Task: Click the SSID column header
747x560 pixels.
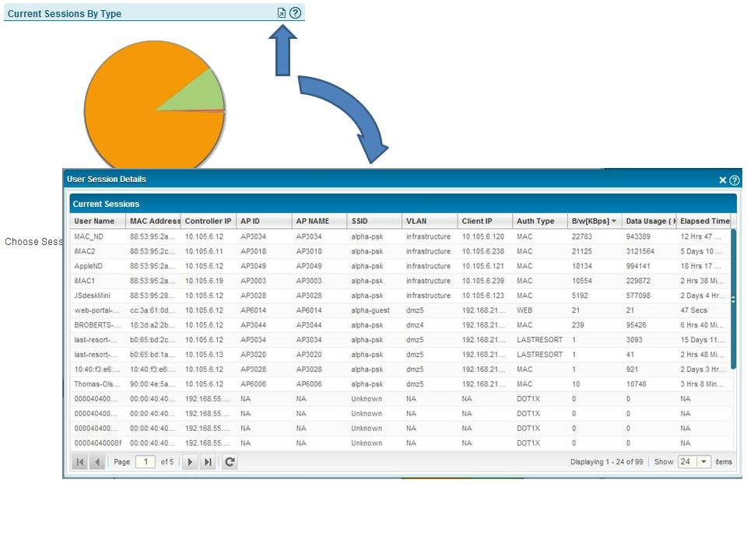Action: (359, 221)
